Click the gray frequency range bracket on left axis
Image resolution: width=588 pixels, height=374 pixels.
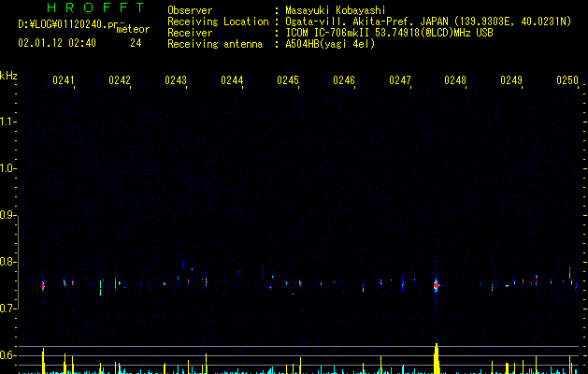tap(19, 262)
